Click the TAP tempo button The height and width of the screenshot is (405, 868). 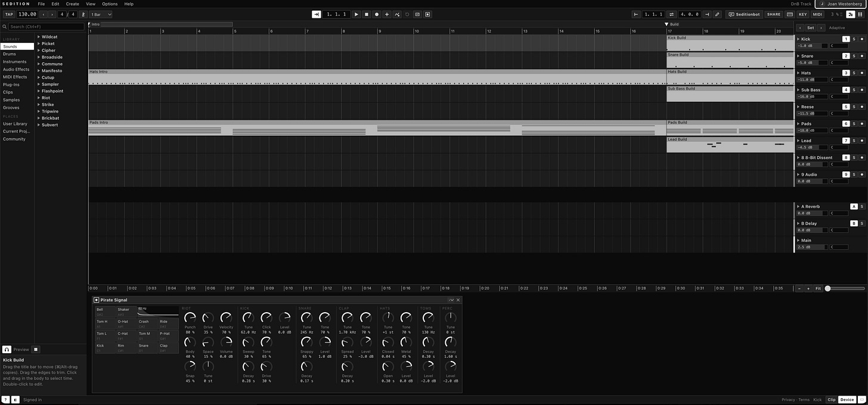point(9,14)
